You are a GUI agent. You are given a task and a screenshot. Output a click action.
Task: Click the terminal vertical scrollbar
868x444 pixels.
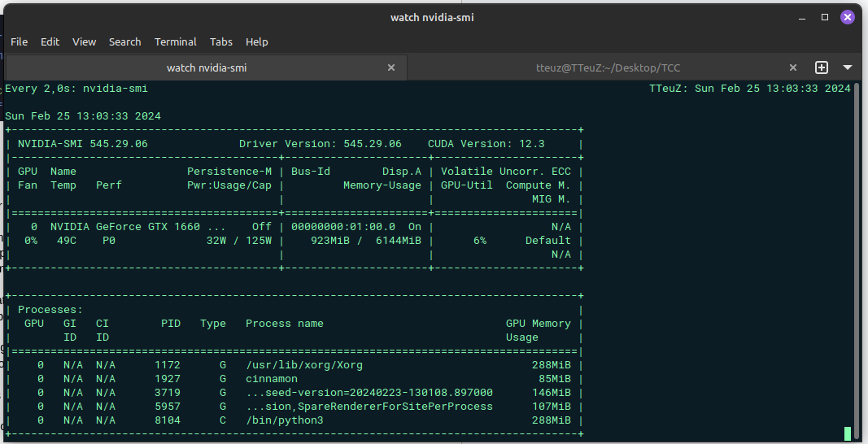point(857,260)
